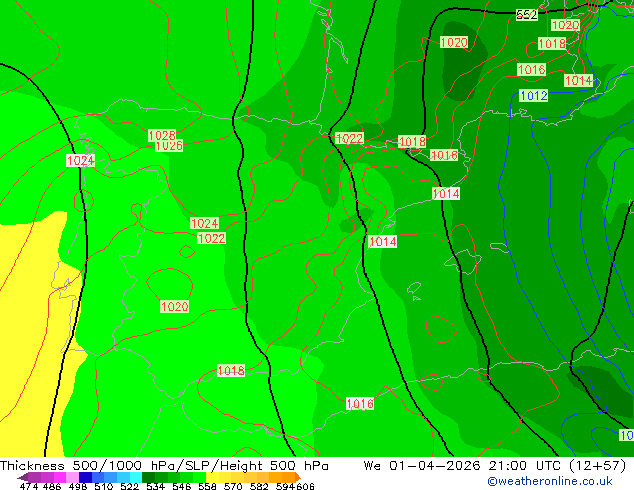634x490 pixels.
Task: Pick the pale pink legend swatch above 498
Action: (x=72, y=477)
